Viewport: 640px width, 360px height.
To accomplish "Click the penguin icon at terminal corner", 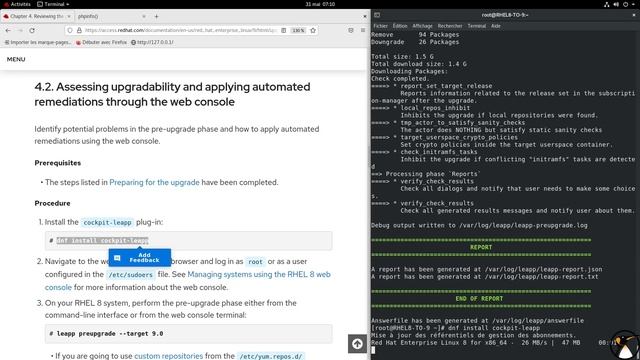I will [625, 346].
